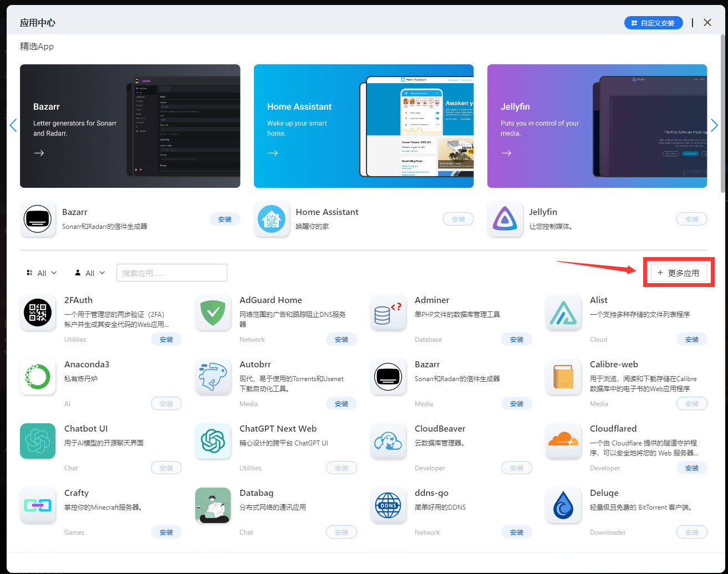This screenshot has height=574, width=728.
Task: Click the Alist app title
Action: (x=599, y=300)
